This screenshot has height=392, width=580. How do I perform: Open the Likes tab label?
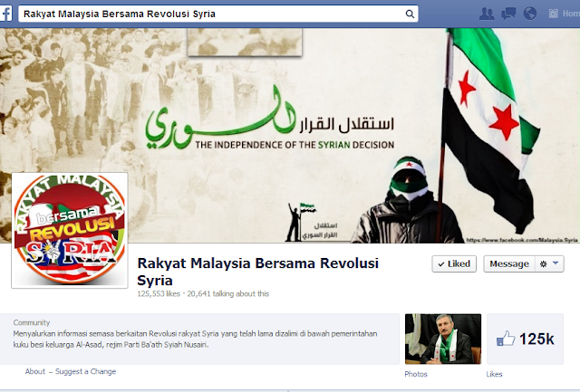point(494,374)
